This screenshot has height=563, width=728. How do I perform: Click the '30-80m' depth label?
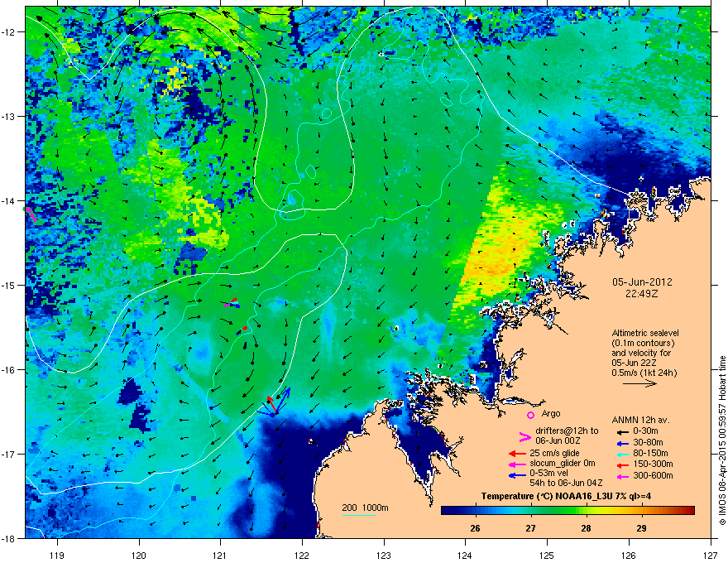648,443
